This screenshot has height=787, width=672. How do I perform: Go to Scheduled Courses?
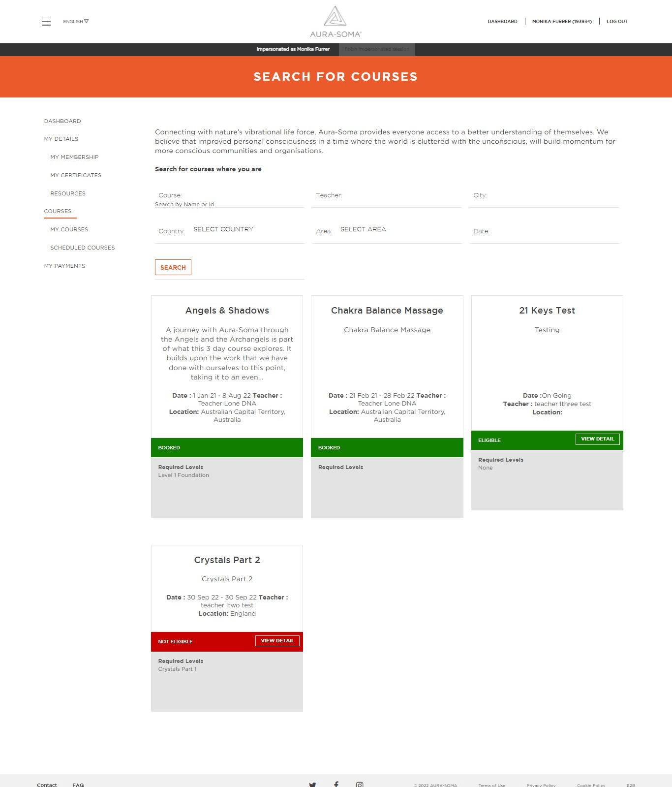(x=82, y=248)
